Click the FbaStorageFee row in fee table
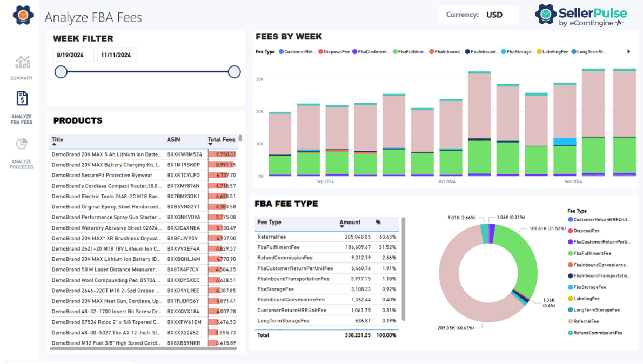The image size is (643, 364). [x=327, y=289]
